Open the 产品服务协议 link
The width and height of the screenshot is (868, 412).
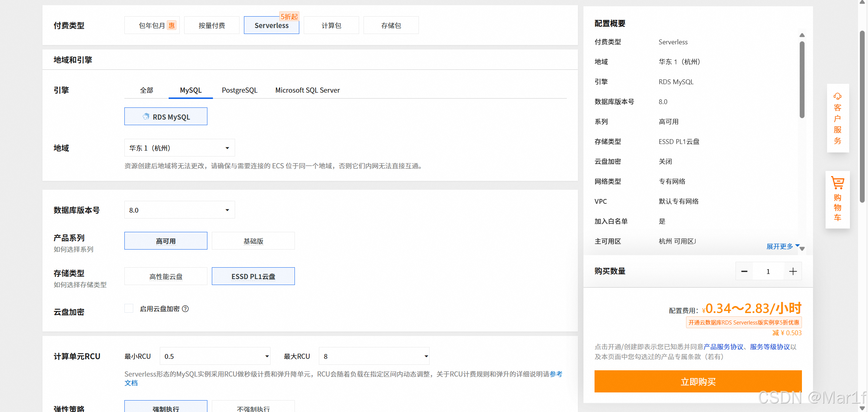click(x=723, y=347)
